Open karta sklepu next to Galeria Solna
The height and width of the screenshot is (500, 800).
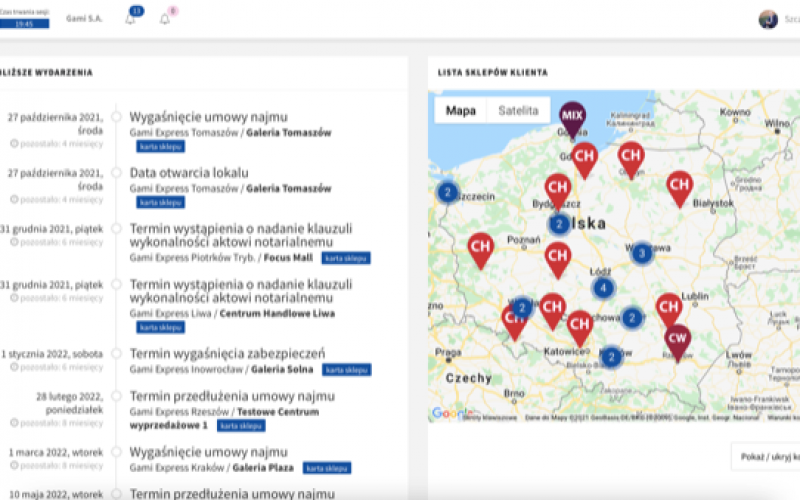(346, 370)
